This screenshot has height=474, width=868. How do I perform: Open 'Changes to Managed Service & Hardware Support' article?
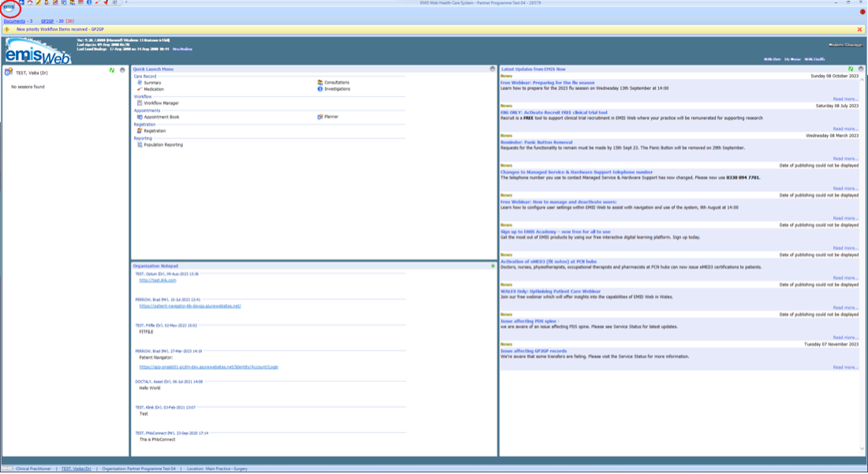tap(576, 172)
